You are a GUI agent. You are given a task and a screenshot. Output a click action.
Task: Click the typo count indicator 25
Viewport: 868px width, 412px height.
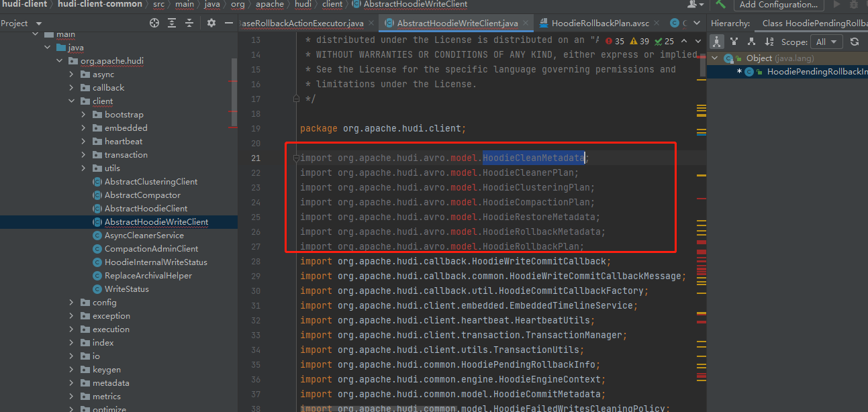(664, 41)
